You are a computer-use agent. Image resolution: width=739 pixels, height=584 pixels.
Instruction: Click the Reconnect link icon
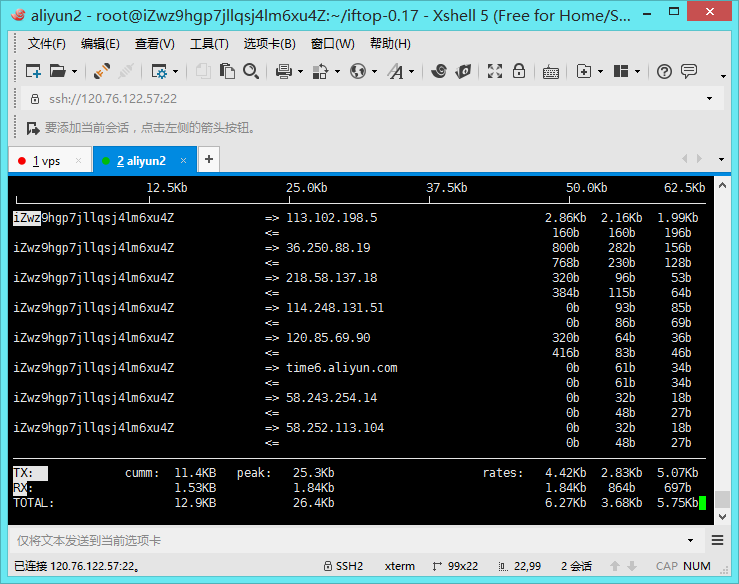[102, 72]
